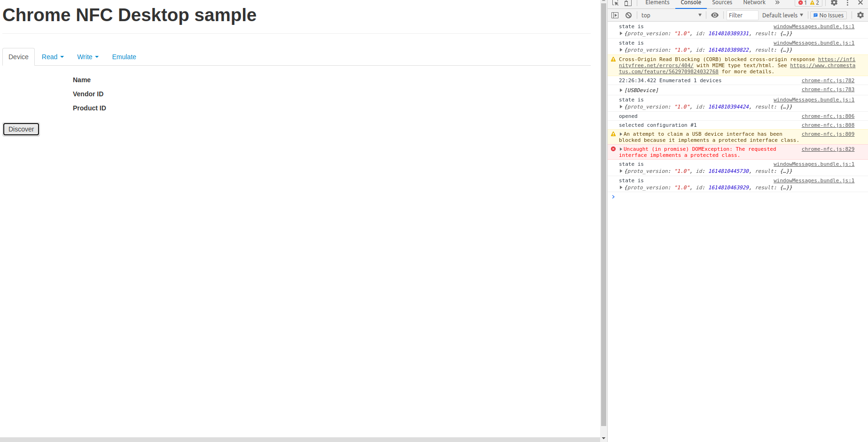The width and height of the screenshot is (868, 442).
Task: Show the console sidebar
Action: [615, 16]
